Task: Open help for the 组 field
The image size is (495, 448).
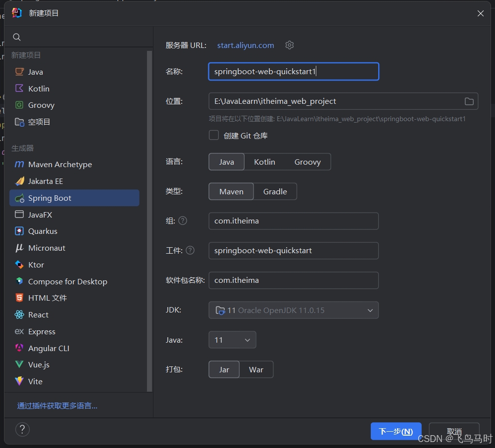Action: point(183,221)
